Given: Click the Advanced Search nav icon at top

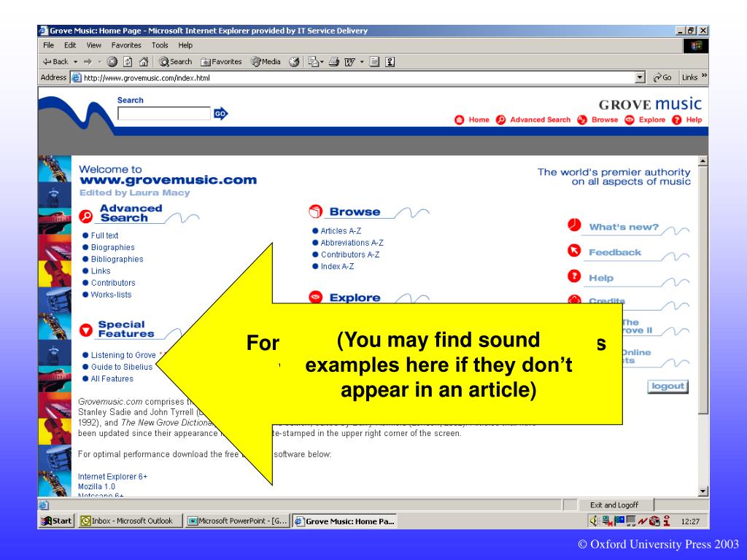Looking at the screenshot, I should 500,120.
